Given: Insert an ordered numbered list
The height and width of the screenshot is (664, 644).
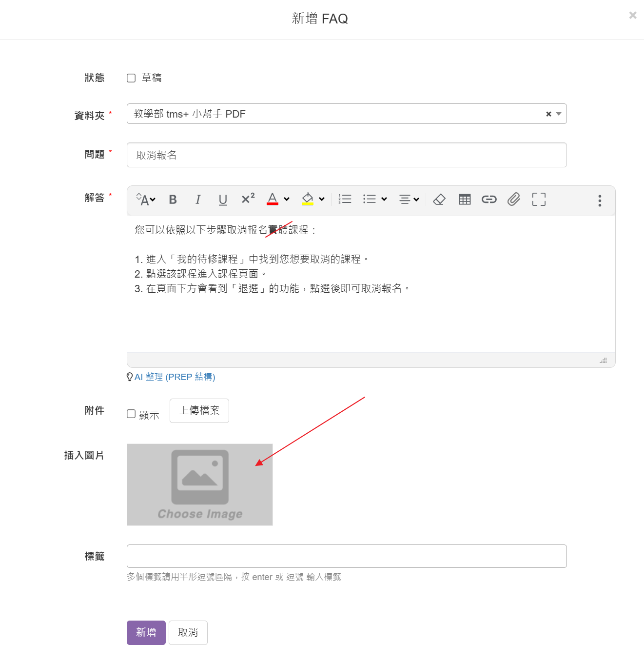Looking at the screenshot, I should click(345, 199).
